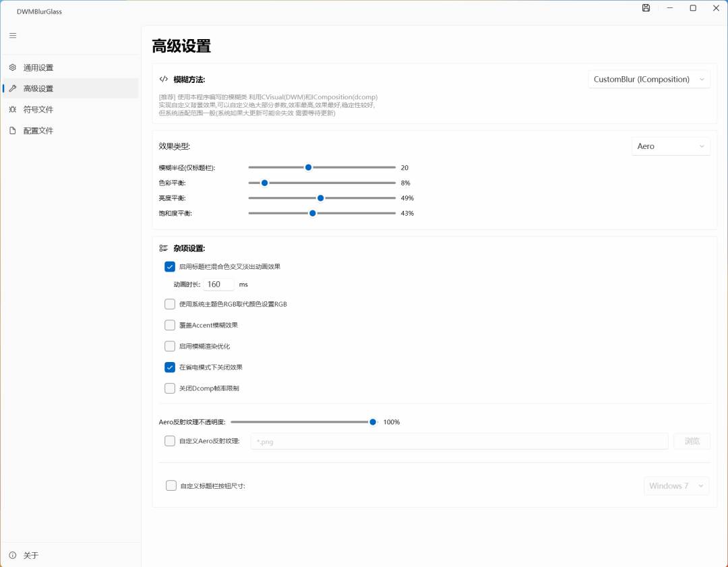Open the Windows 7 button size dropdown
Image resolution: width=728 pixels, height=567 pixels.
[x=676, y=485]
